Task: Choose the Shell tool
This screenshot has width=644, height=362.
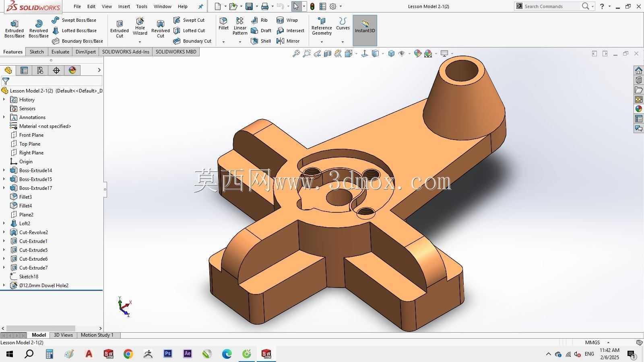Action: (261, 41)
